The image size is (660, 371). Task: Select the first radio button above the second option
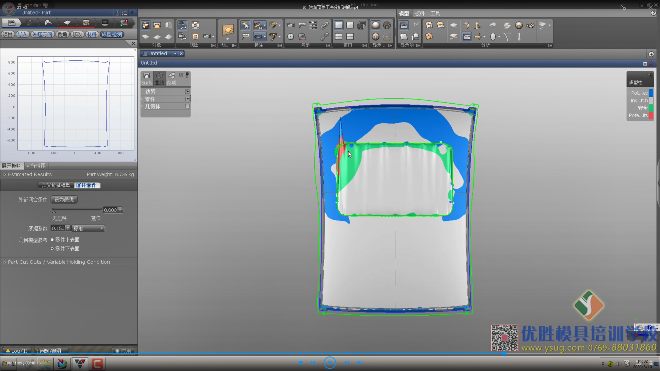point(52,239)
